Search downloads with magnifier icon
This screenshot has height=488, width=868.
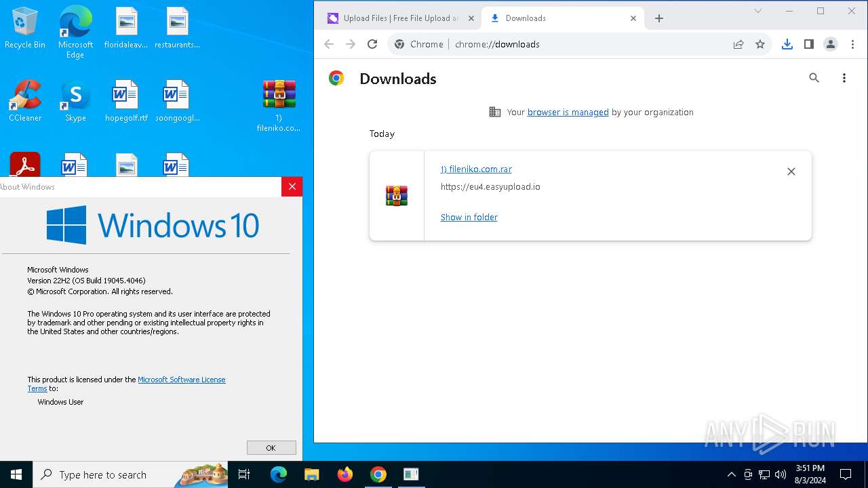pos(814,78)
